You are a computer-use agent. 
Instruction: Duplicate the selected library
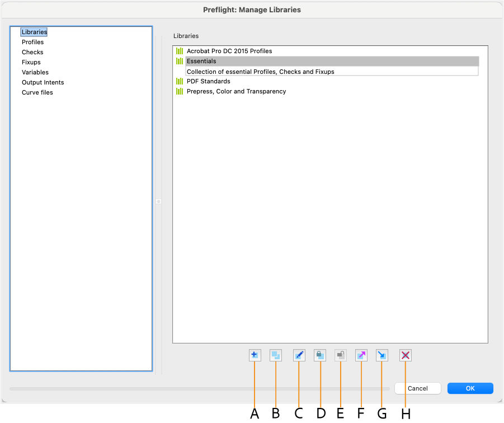(276, 355)
